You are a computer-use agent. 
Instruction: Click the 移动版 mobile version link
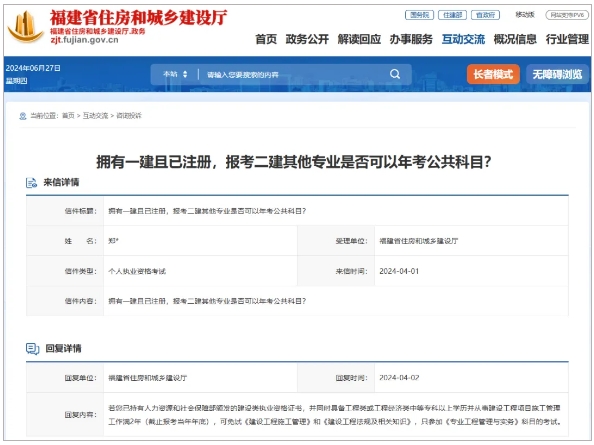pyautogui.click(x=525, y=15)
